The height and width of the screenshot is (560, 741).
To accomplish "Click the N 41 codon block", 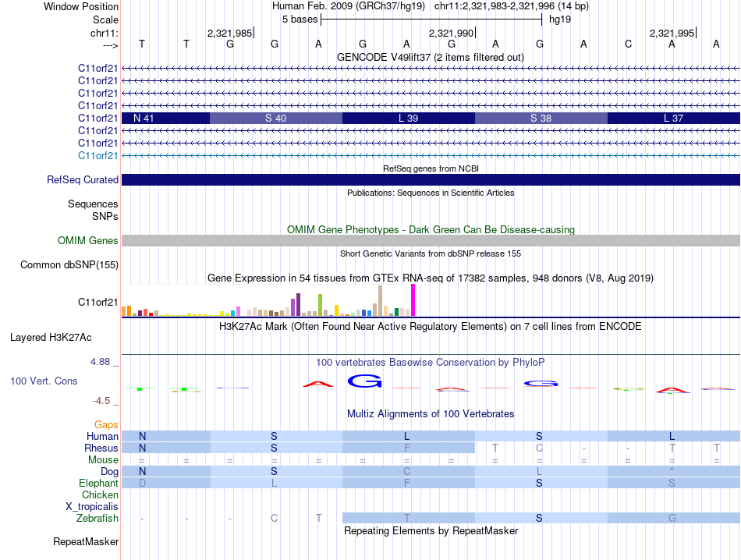I will (166, 118).
